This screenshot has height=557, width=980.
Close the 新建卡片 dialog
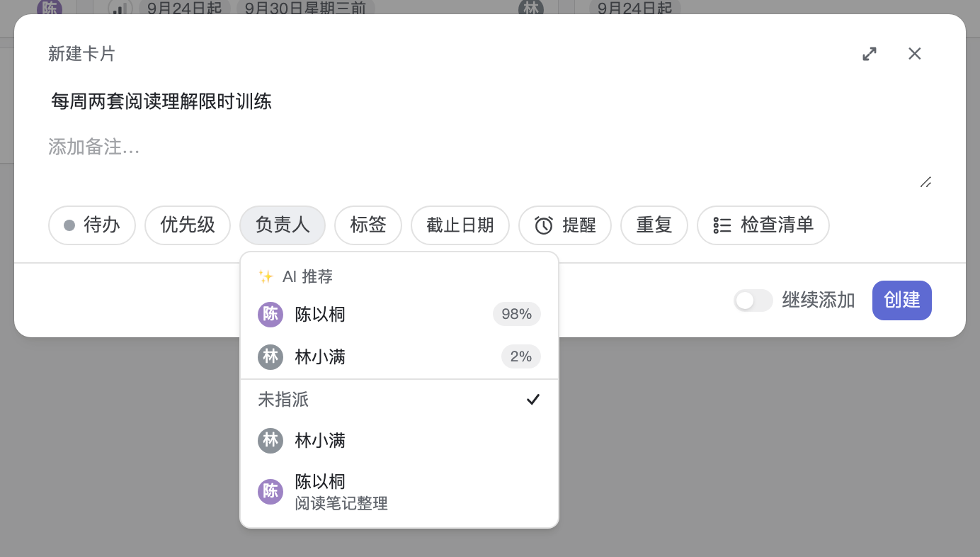(x=915, y=54)
